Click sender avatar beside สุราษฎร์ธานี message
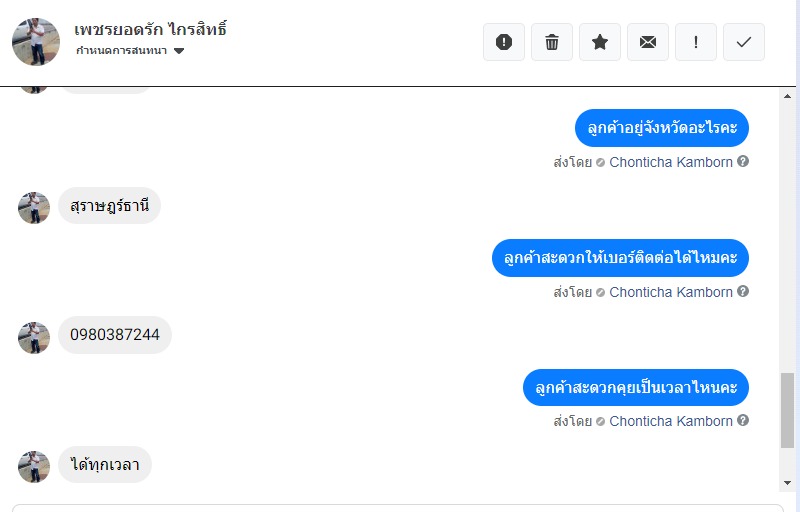This screenshot has height=512, width=800. (34, 208)
